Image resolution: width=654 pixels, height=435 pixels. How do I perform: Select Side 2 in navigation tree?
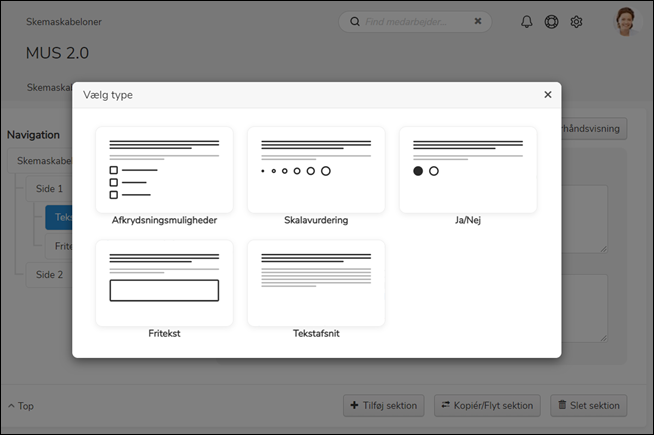click(x=49, y=274)
